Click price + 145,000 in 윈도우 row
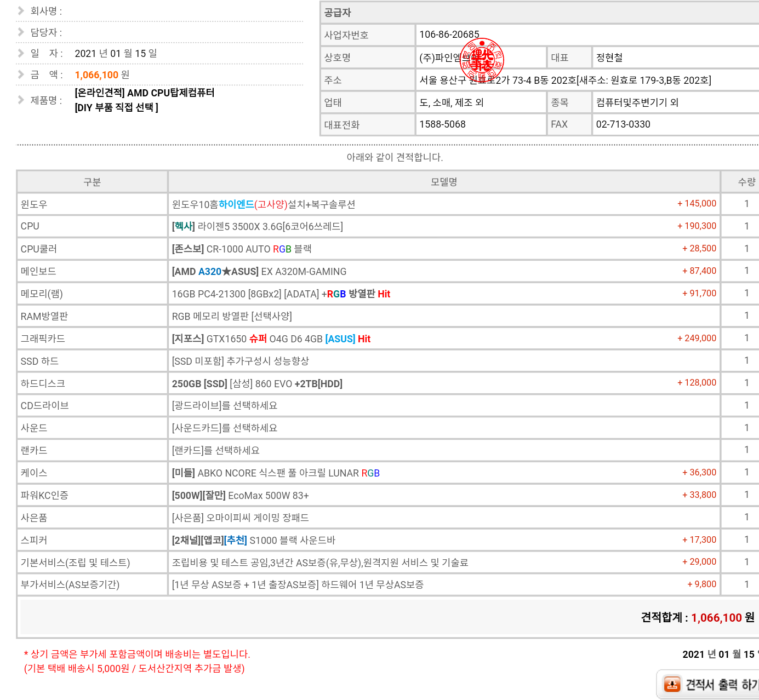 pyautogui.click(x=697, y=204)
